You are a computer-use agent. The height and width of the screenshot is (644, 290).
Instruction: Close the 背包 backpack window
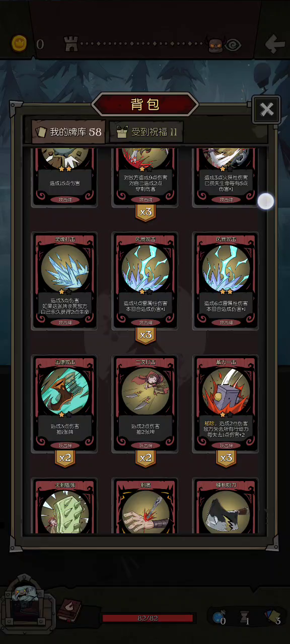tap(266, 109)
